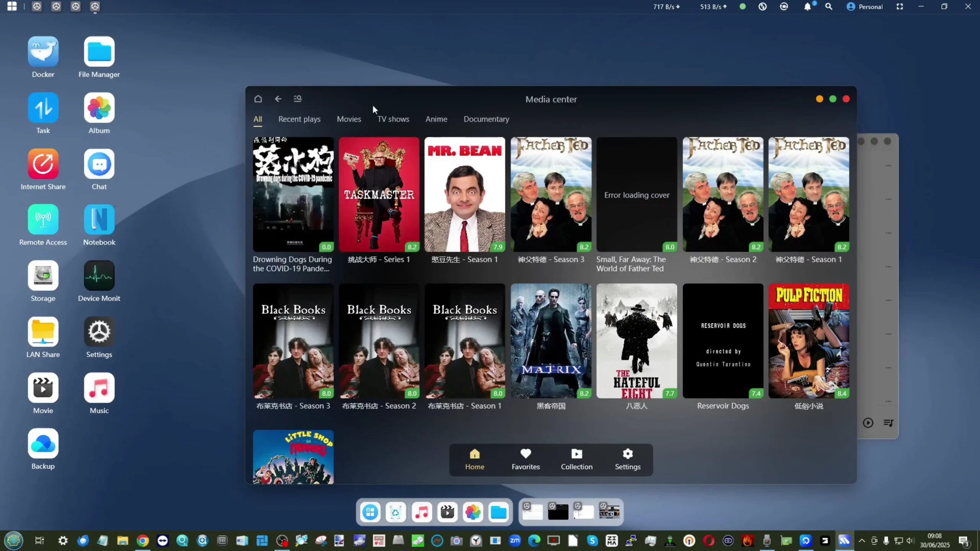Open Music from the dock
This screenshot has height=551, width=980.
coord(421,512)
